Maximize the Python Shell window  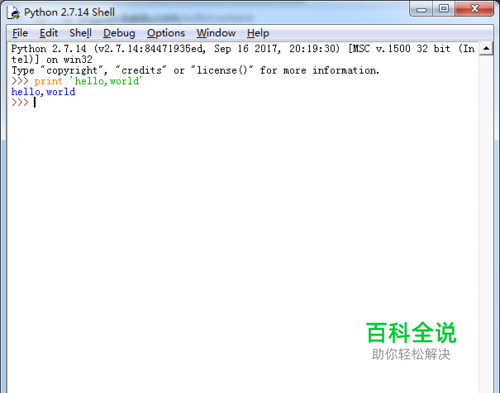coord(443,9)
